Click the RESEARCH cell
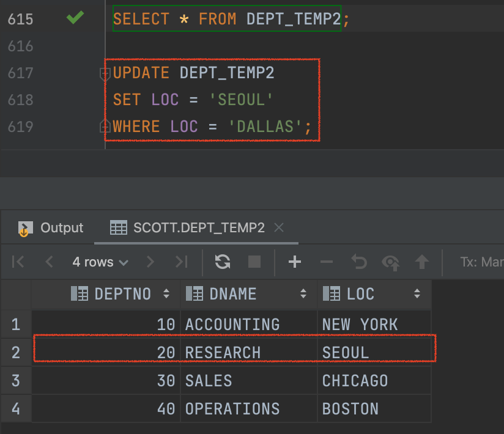Viewport: 504px width, 434px height. 249,353
